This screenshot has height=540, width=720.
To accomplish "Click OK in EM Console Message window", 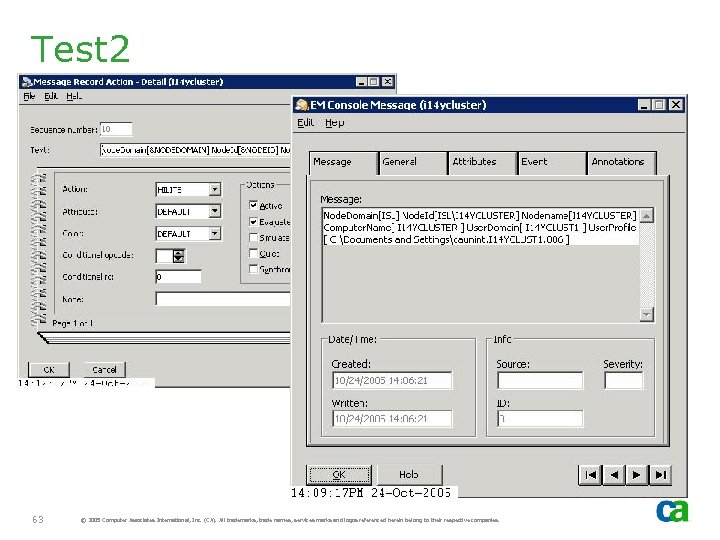I will point(339,474).
